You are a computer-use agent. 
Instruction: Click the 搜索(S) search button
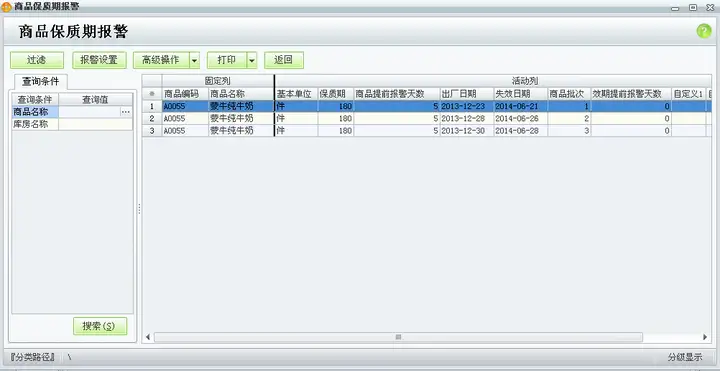tap(100, 326)
